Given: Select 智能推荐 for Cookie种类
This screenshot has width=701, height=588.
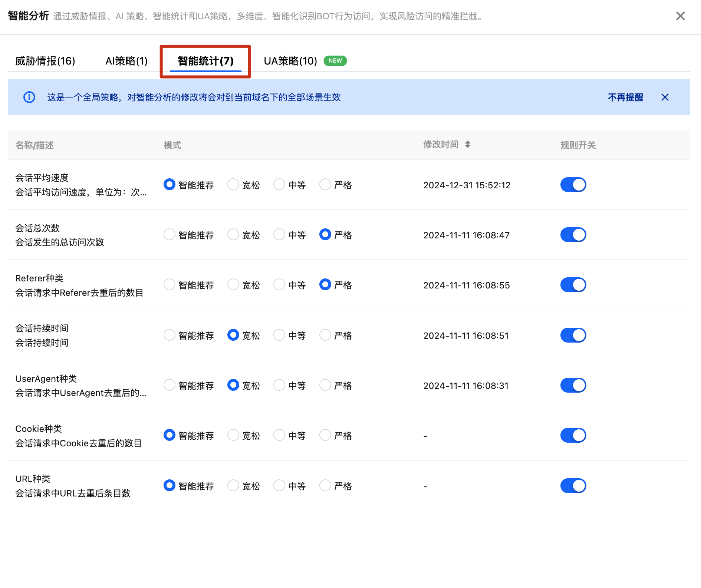Looking at the screenshot, I should 170,435.
